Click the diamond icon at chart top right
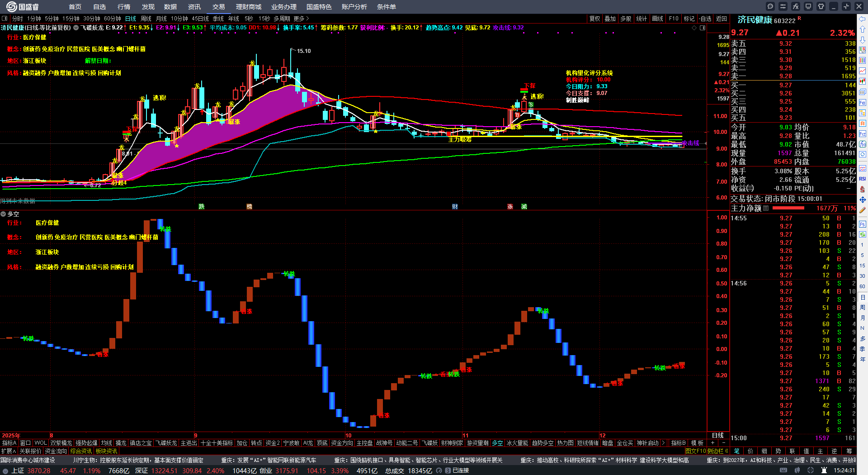 tap(694, 28)
